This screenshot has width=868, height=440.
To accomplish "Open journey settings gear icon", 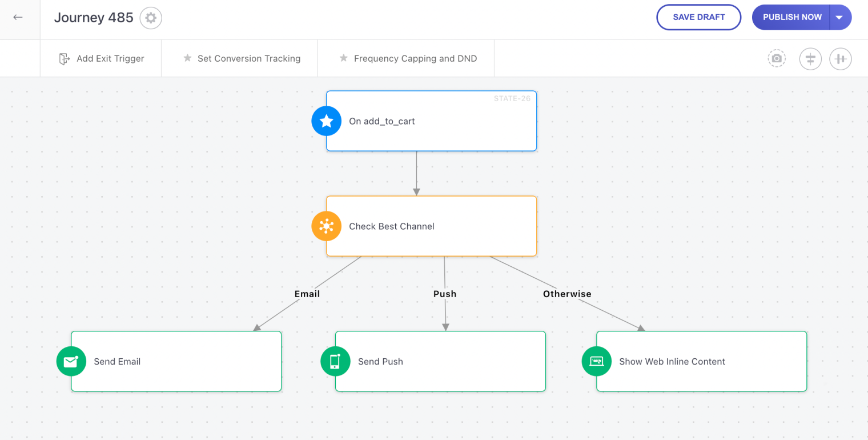I will [x=151, y=18].
